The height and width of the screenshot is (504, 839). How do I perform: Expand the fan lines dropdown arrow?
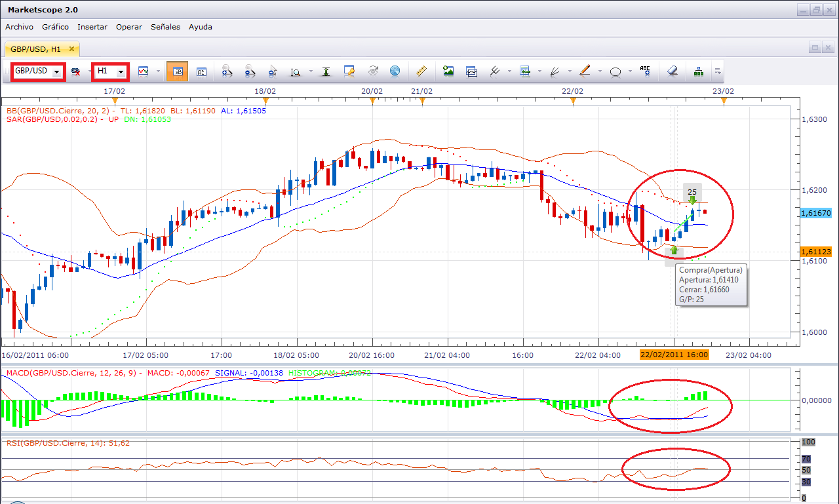(x=570, y=71)
